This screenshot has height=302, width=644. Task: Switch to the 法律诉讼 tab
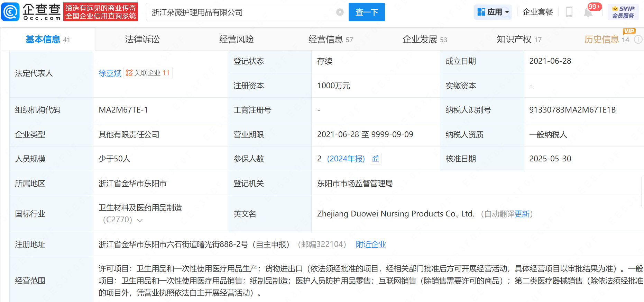[142, 39]
